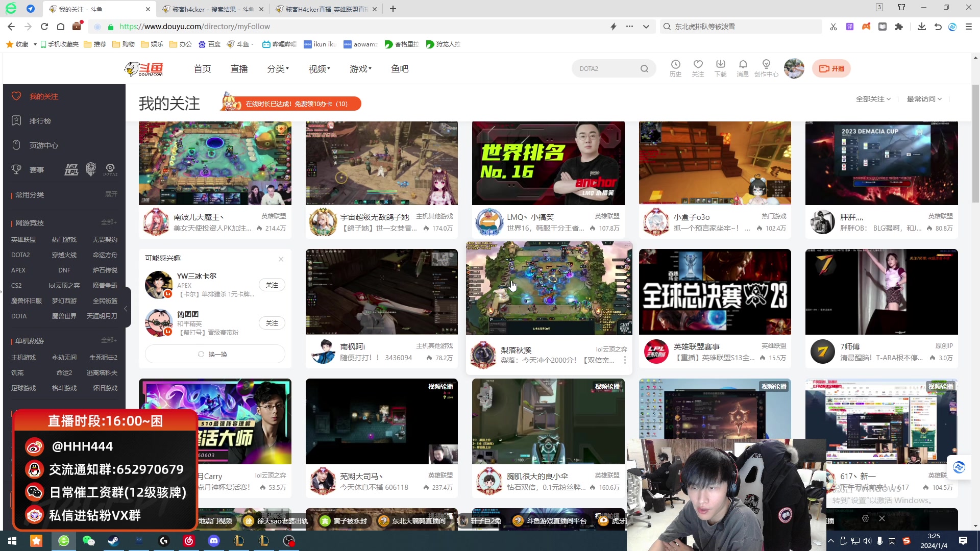This screenshot has height=551, width=980.
Task: Follow YW三冰卡尔 with 关注 button
Action: pyautogui.click(x=272, y=285)
